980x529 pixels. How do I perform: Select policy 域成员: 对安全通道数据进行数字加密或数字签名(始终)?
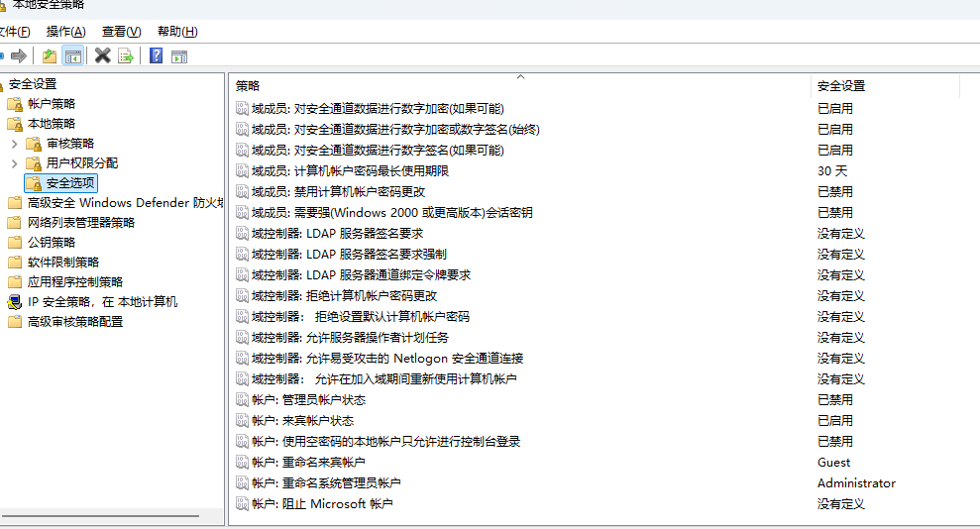[395, 130]
